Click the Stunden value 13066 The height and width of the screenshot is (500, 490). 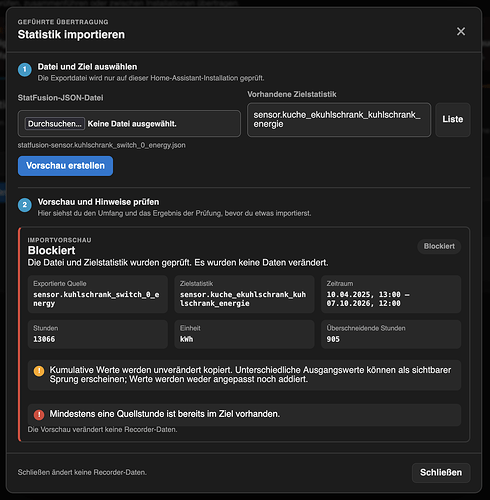click(x=44, y=339)
